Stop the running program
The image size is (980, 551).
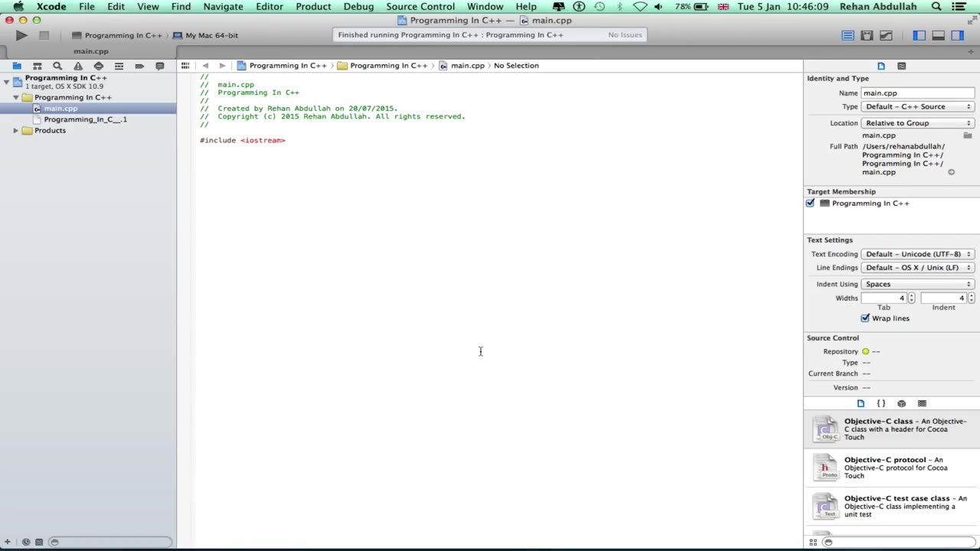[44, 35]
